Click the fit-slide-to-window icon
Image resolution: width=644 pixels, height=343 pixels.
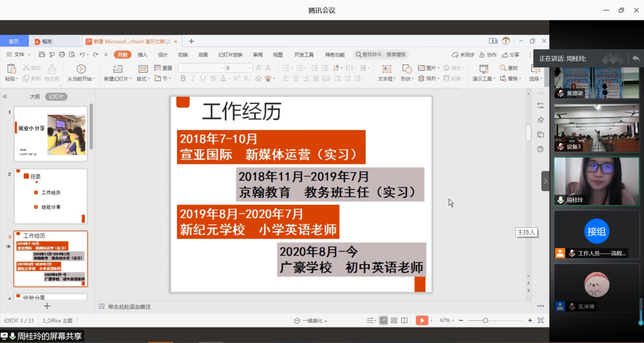[x=540, y=320]
